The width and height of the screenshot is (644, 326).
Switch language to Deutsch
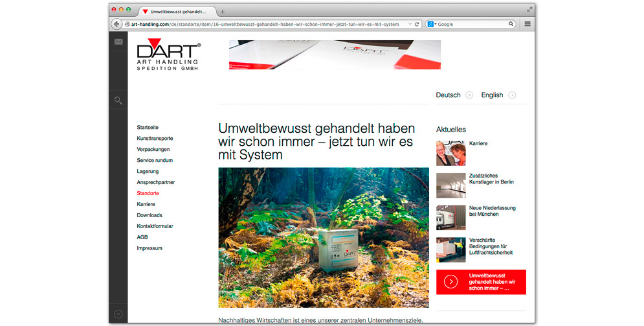pos(449,95)
